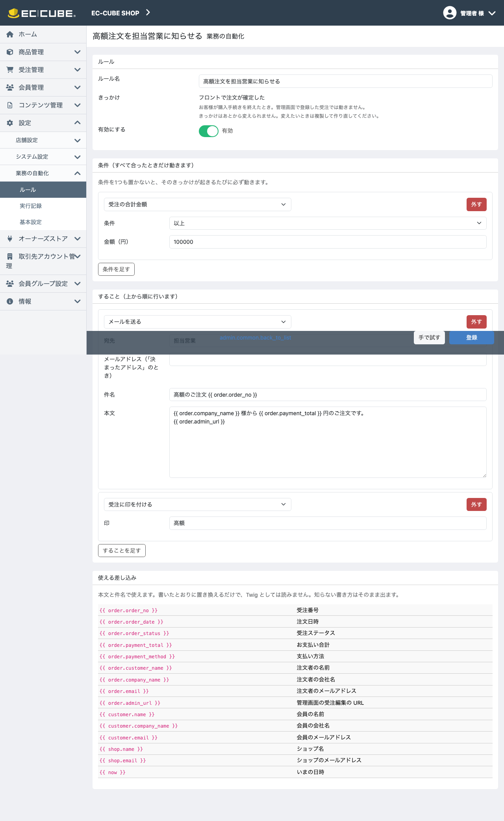
Task: Click the document icon for コンテンツ管理
Action: tap(10, 105)
